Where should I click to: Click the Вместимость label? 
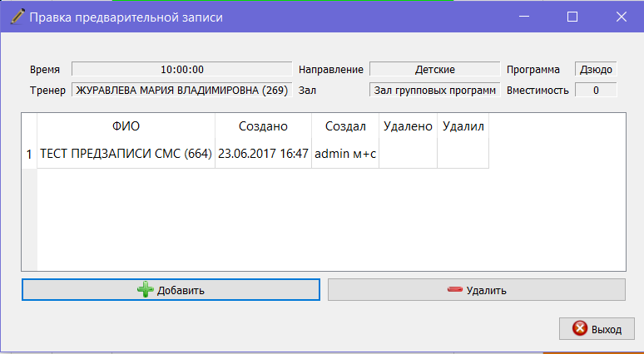click(537, 91)
